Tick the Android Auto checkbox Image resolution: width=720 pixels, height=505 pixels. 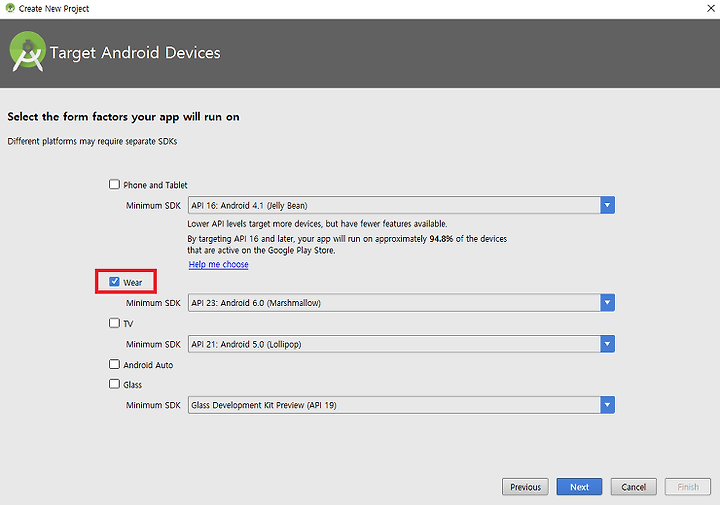pos(114,365)
